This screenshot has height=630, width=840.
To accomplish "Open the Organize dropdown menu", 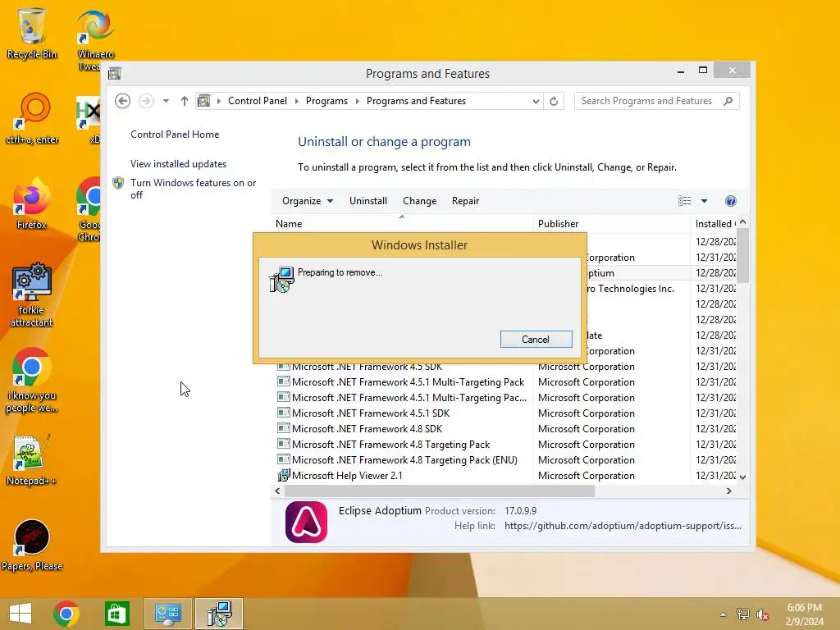I will click(x=308, y=201).
